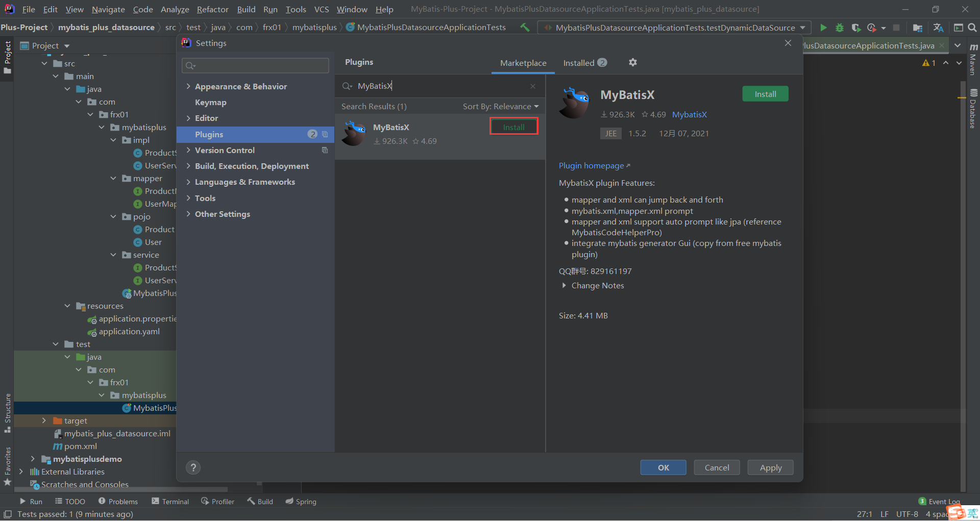
Task: Open the Structure side tool window
Action: (x=7, y=413)
